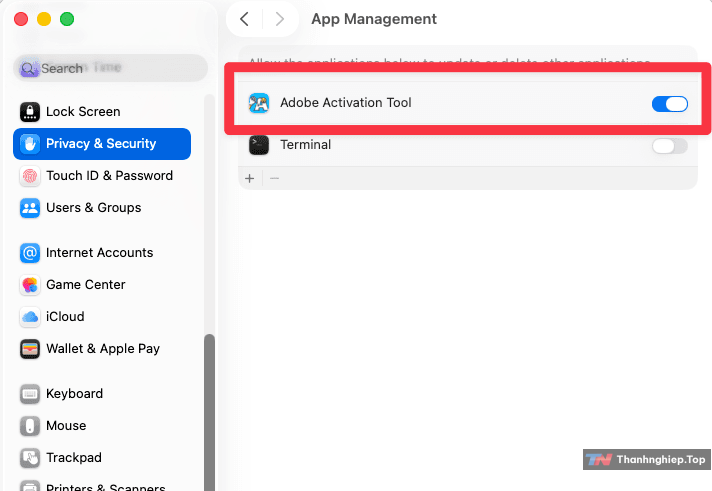Image resolution: width=712 pixels, height=491 pixels.
Task: Click the sidebar vertical scrollbar
Action: click(209, 412)
